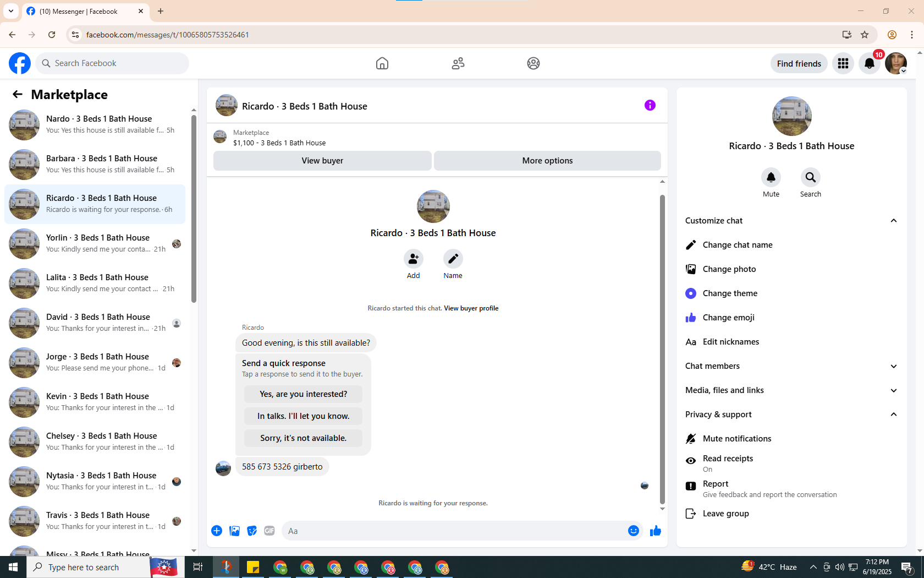Reload the page with browser refresh
The image size is (924, 578).
52,35
